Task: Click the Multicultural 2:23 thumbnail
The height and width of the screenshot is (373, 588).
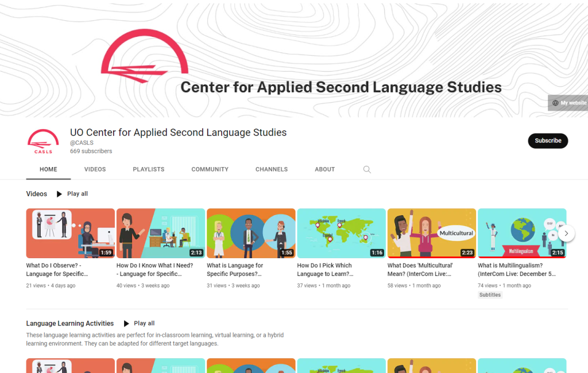Action: (x=432, y=233)
